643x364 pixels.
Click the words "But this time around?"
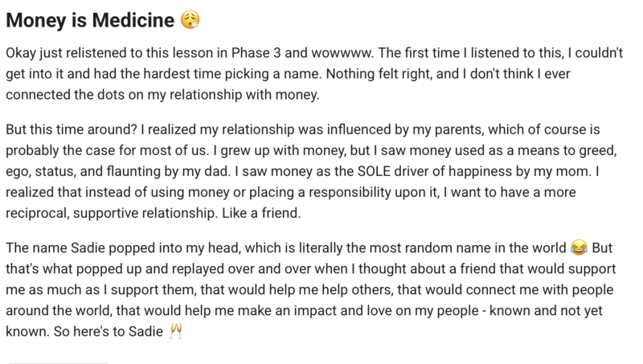pyautogui.click(x=72, y=129)
